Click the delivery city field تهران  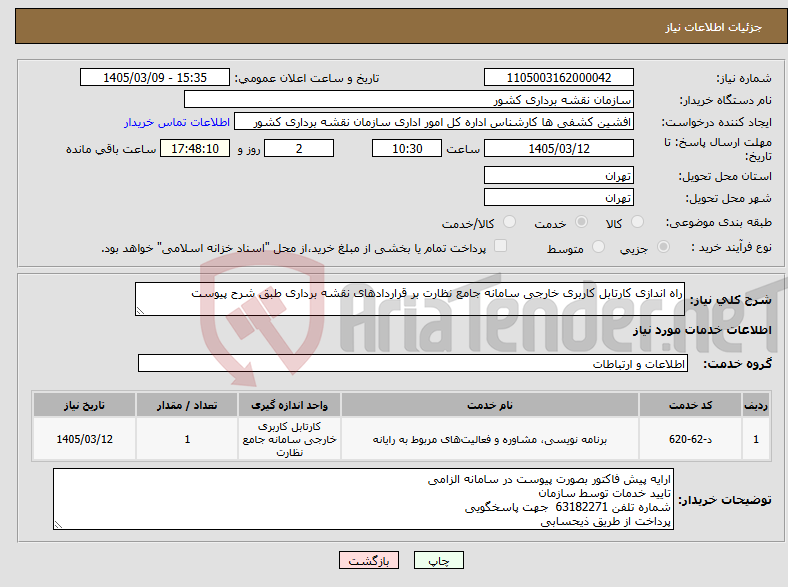[559, 198]
